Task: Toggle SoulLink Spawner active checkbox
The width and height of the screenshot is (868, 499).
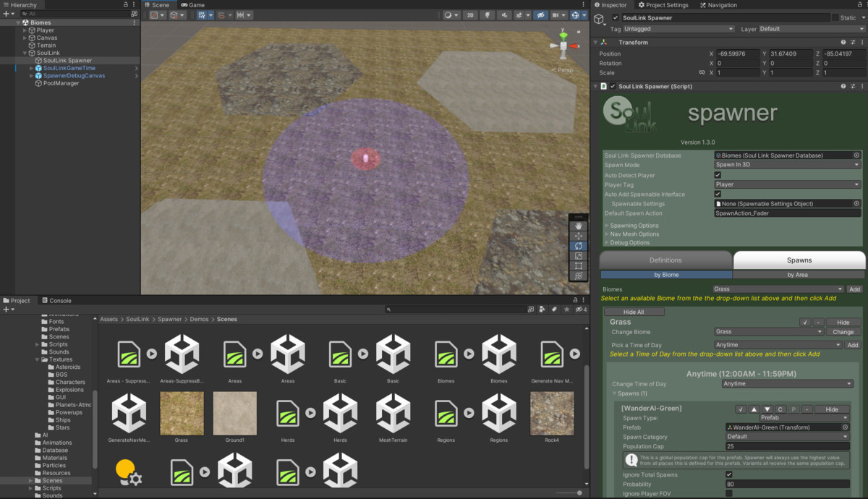Action: click(x=616, y=17)
